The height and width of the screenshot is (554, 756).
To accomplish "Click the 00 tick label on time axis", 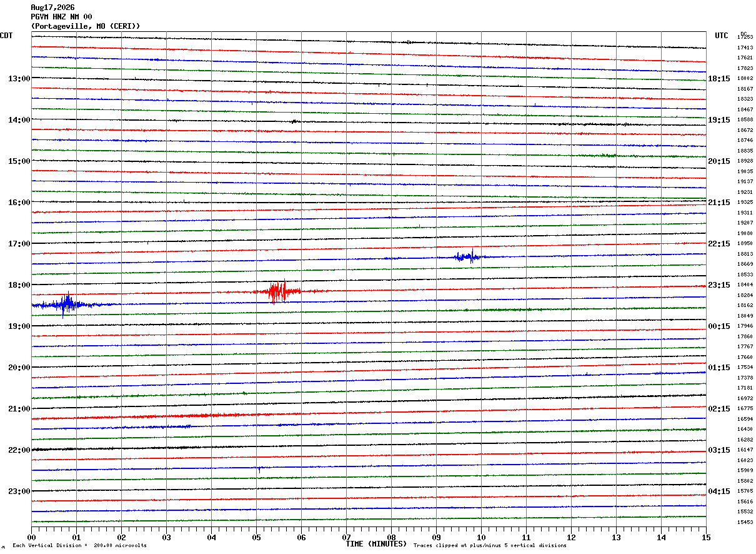I will pyautogui.click(x=31, y=537).
